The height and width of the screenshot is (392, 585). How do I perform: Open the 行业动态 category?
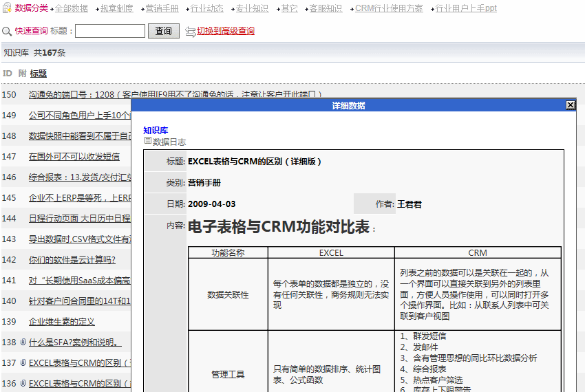click(206, 8)
